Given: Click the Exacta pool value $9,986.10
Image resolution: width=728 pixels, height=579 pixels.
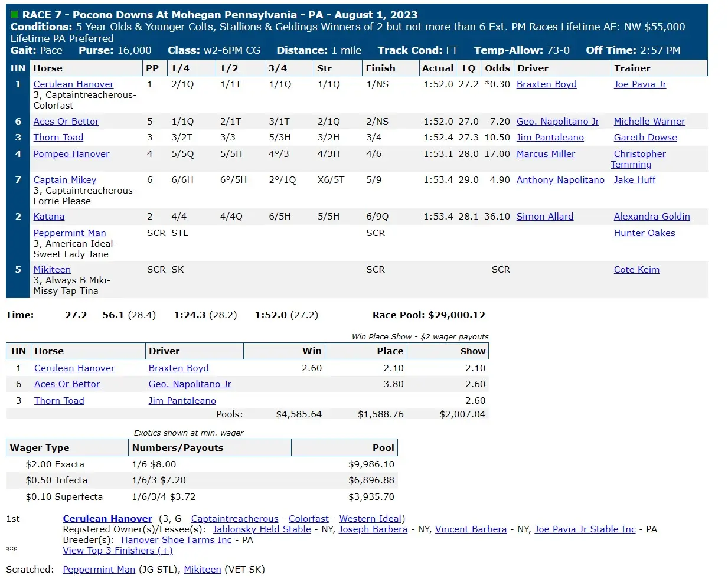Looking at the screenshot, I should (x=371, y=464).
